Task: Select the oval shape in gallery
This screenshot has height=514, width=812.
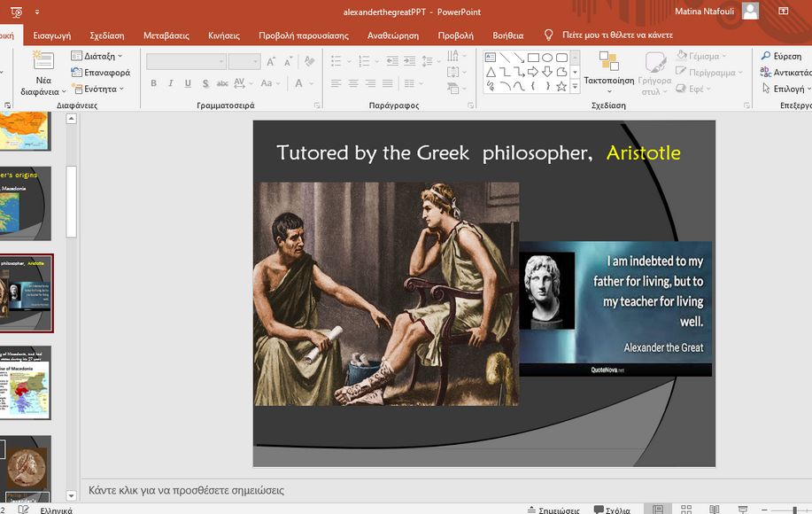Action: pos(547,58)
